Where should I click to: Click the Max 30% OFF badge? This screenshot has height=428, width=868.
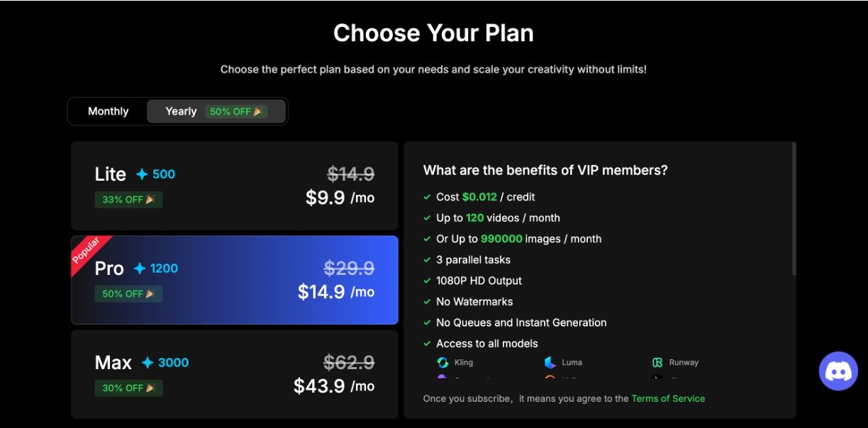pos(128,388)
